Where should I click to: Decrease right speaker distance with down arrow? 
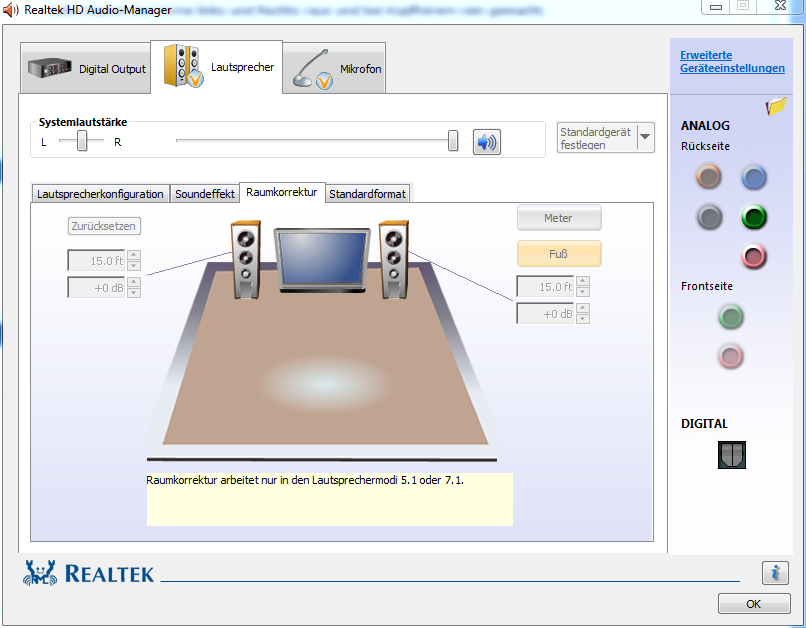(x=582, y=292)
